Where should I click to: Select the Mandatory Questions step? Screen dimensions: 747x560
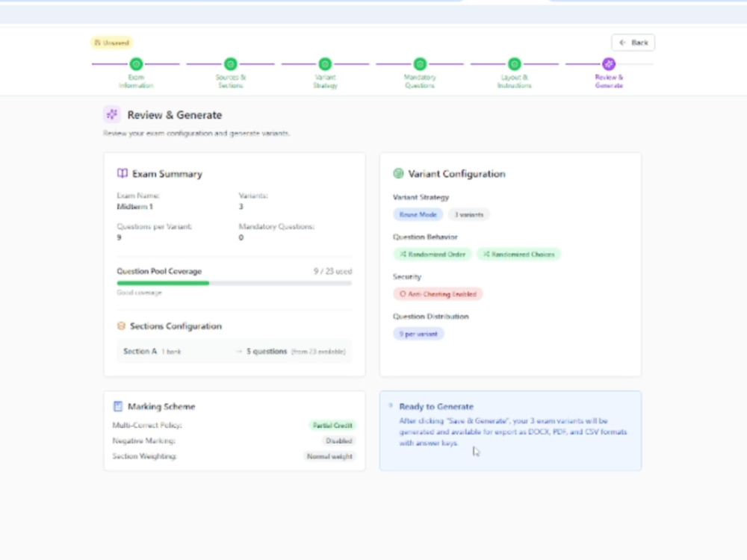click(x=420, y=63)
